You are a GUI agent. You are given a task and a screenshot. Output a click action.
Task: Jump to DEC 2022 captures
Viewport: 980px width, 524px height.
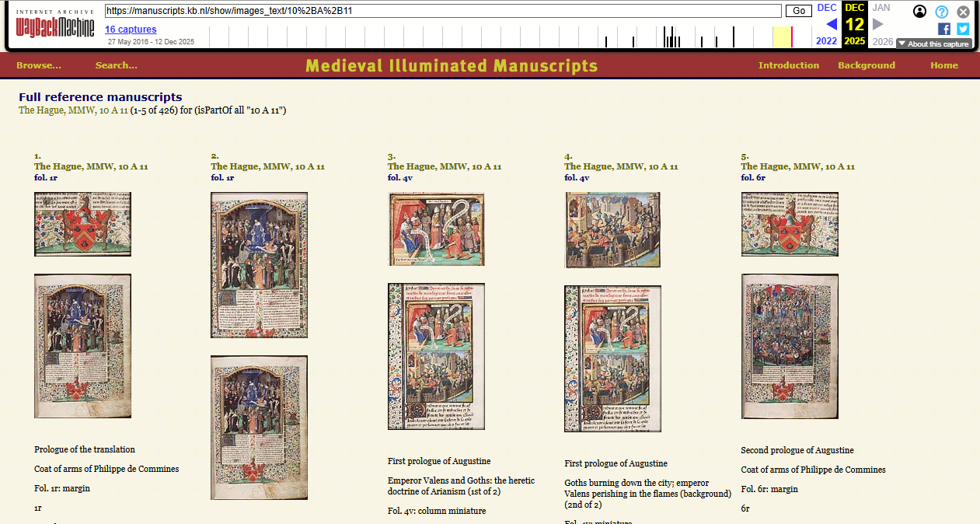coord(827,8)
